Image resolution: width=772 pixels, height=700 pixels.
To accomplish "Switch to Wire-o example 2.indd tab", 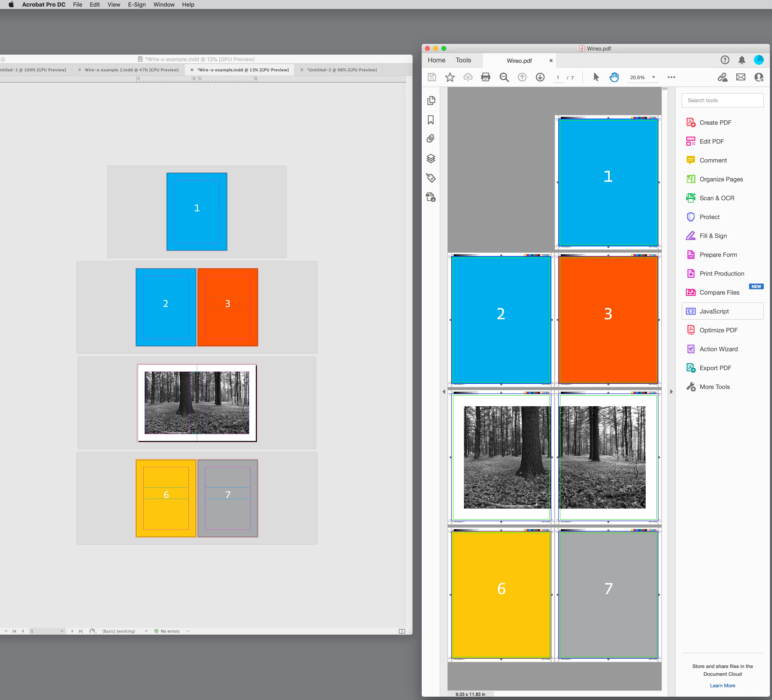I will pos(131,70).
